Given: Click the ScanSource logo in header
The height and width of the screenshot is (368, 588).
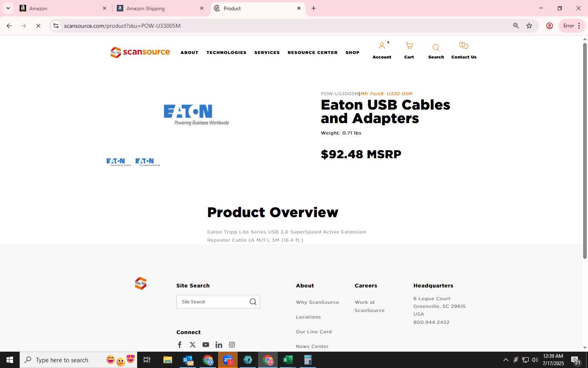Looking at the screenshot, I should coord(140,52).
